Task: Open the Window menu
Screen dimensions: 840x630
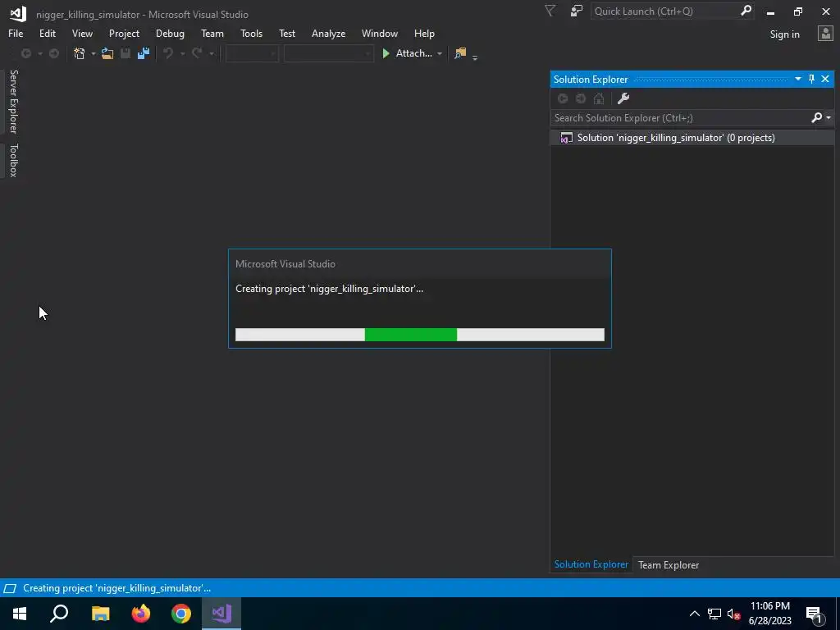Action: [379, 33]
